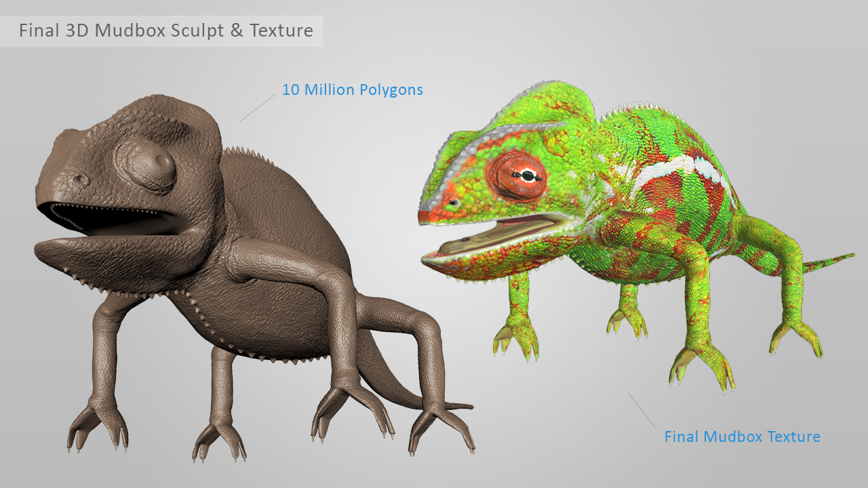Image resolution: width=868 pixels, height=488 pixels.
Task: Select the grey sculpt's nostril
Action: point(81,180)
